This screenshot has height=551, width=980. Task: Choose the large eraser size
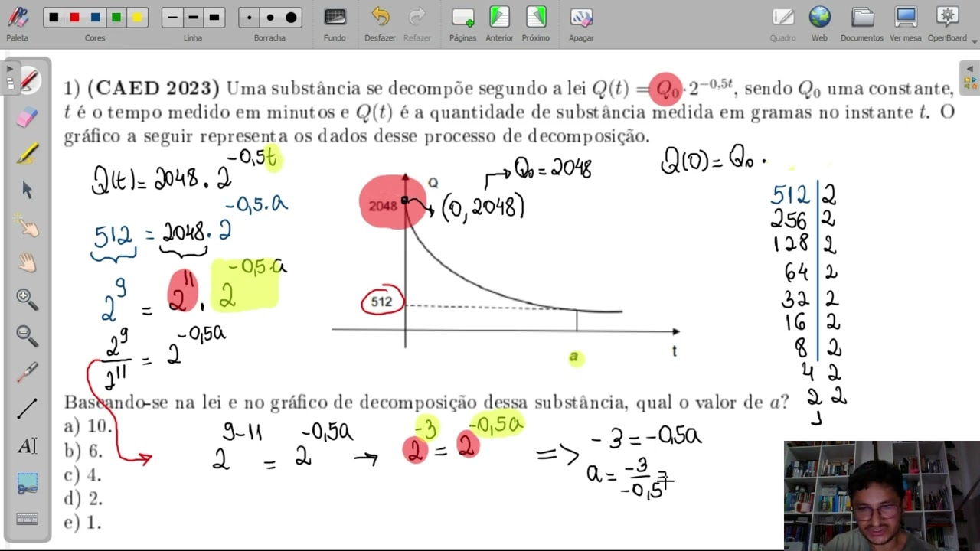click(290, 17)
